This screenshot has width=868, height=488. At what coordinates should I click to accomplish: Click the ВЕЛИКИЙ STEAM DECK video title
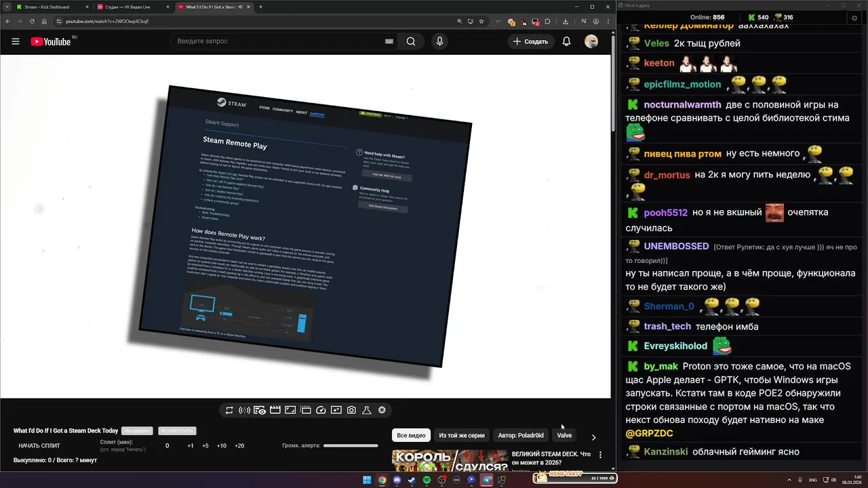point(551,458)
